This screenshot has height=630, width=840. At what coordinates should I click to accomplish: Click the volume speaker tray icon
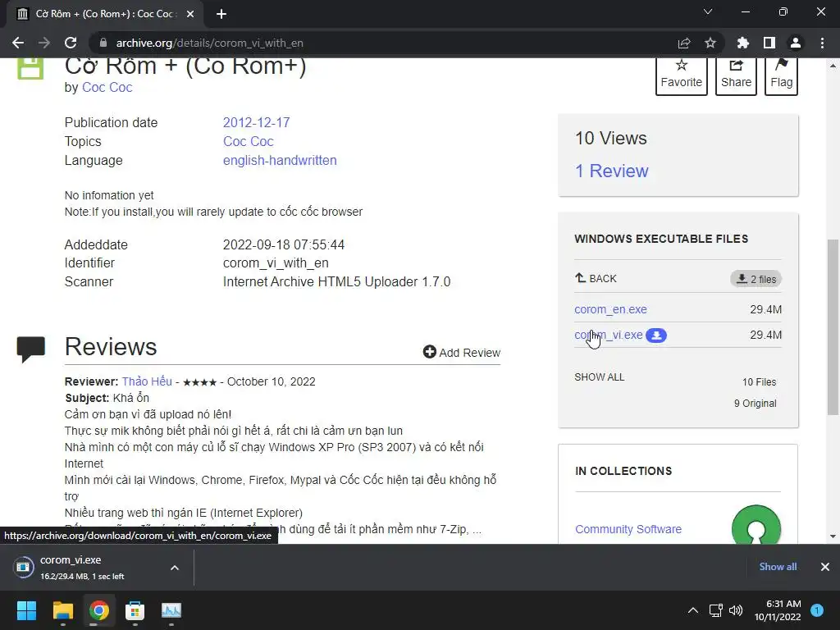tap(736, 610)
